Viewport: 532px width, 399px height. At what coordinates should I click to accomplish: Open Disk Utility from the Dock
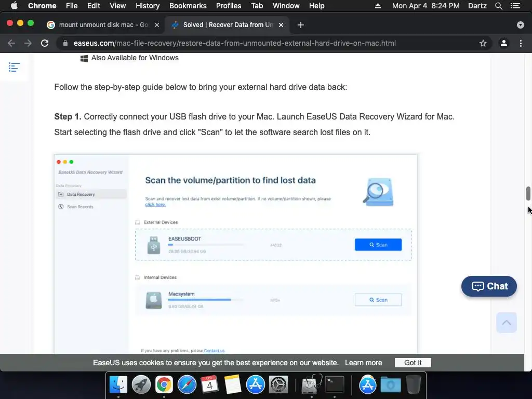click(311, 384)
